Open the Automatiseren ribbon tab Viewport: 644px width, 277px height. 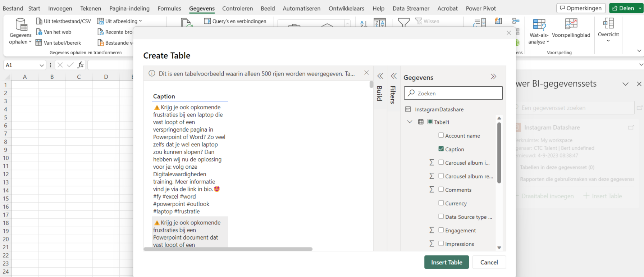[x=301, y=8]
